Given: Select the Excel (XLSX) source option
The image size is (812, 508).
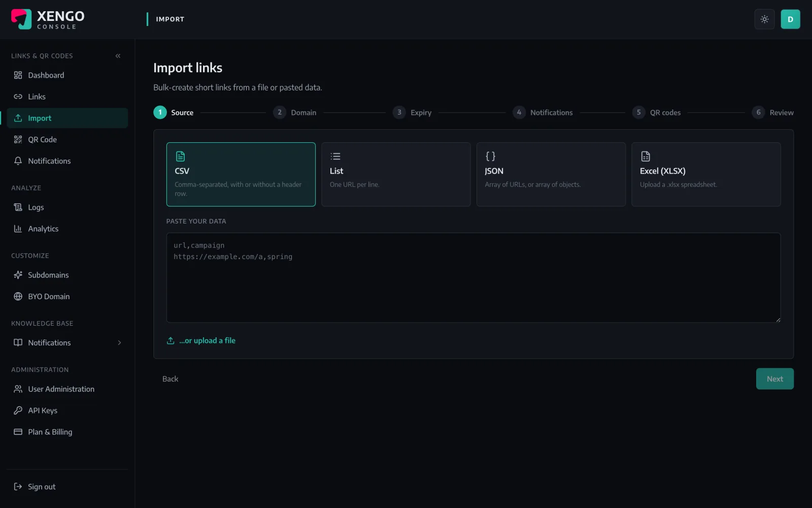Looking at the screenshot, I should click(x=706, y=174).
